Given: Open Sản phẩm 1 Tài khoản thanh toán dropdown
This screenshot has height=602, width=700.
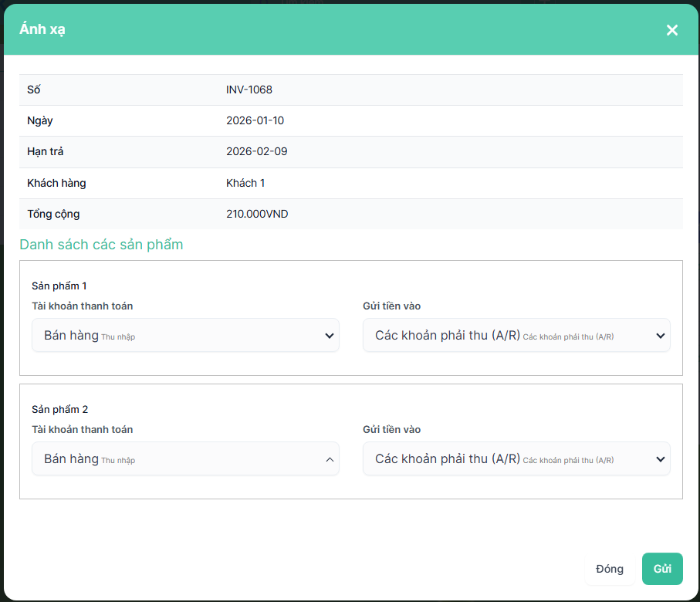Looking at the screenshot, I should click(x=185, y=335).
